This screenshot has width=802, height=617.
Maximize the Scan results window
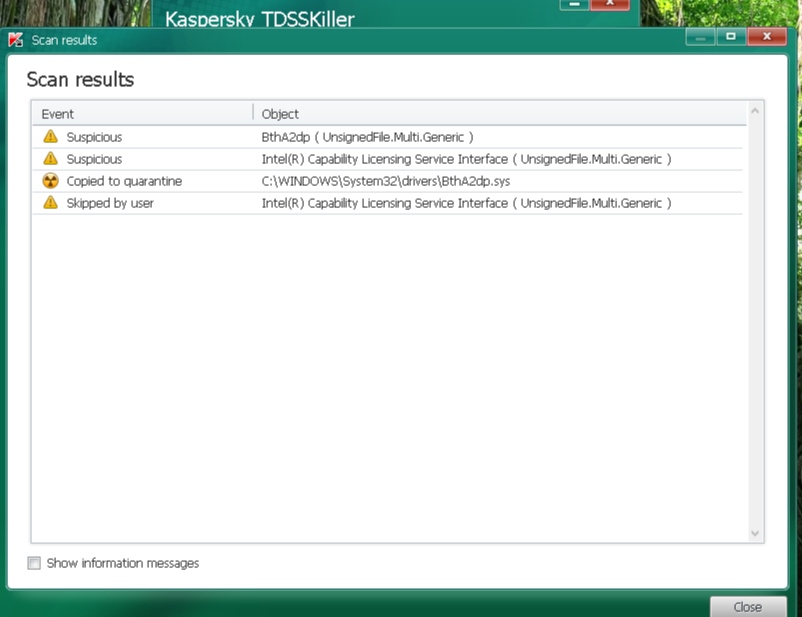coord(731,37)
